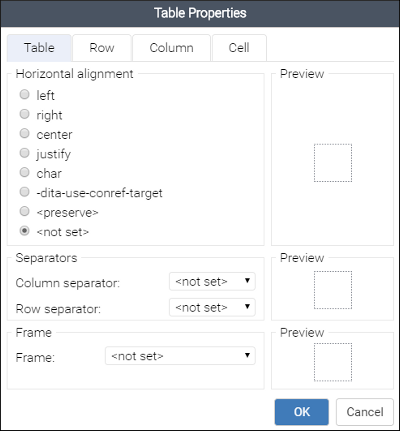Open the Cell tab
The image size is (400, 431).
(239, 48)
